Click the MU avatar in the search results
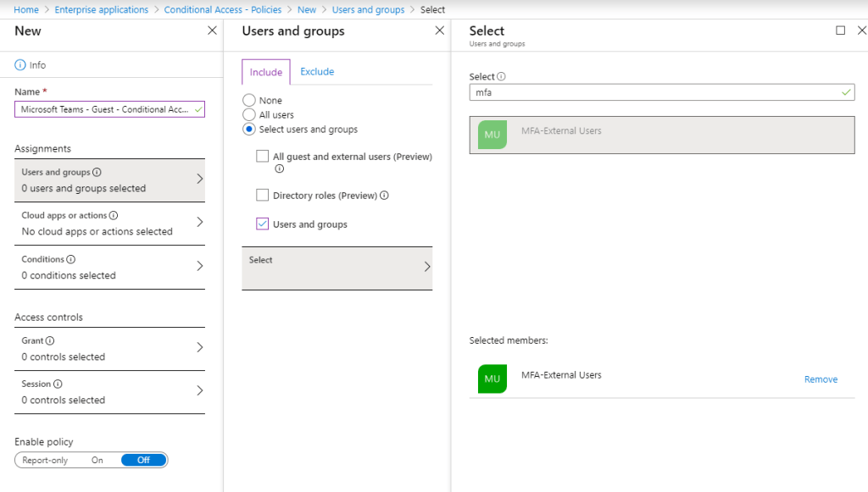868x492 pixels. point(492,134)
